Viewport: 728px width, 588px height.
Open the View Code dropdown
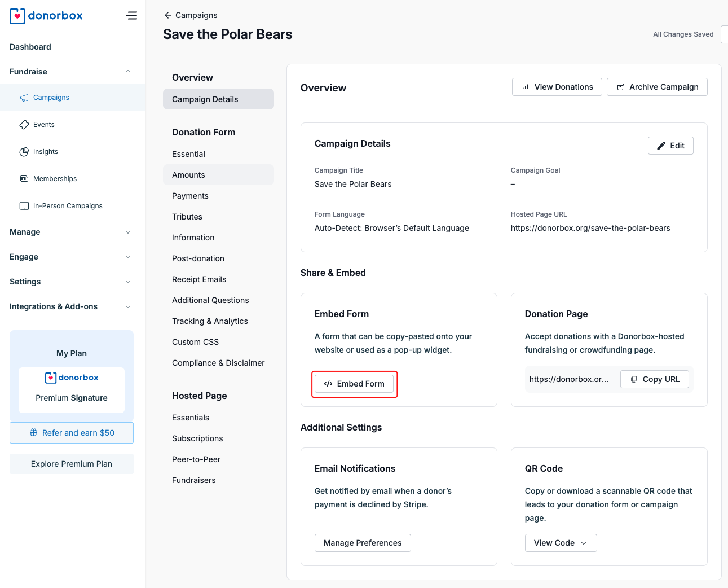pos(561,543)
